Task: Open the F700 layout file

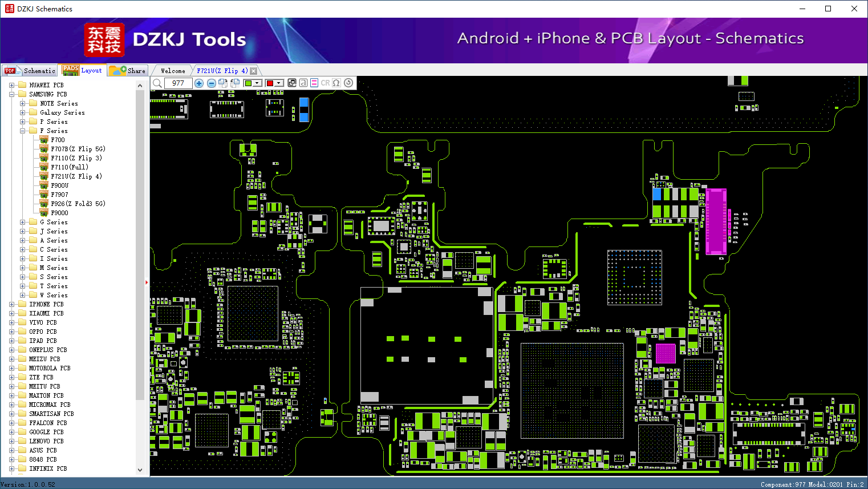Action: [58, 140]
